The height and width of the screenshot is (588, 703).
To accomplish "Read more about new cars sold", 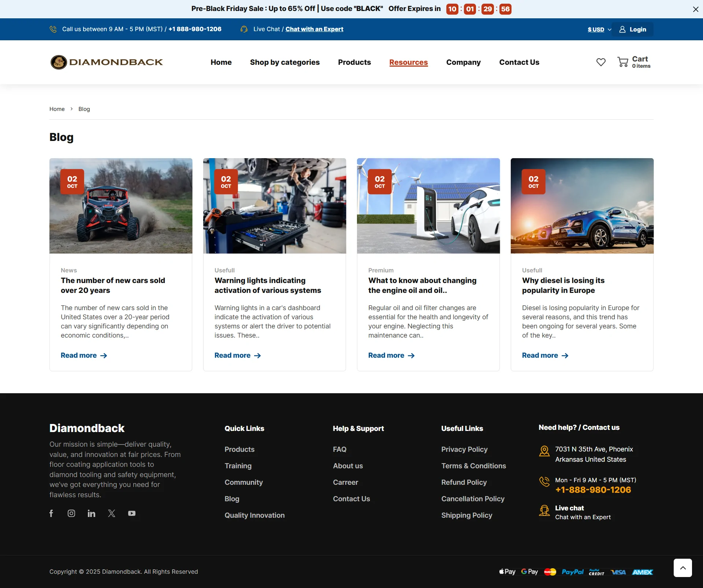I will pos(84,356).
